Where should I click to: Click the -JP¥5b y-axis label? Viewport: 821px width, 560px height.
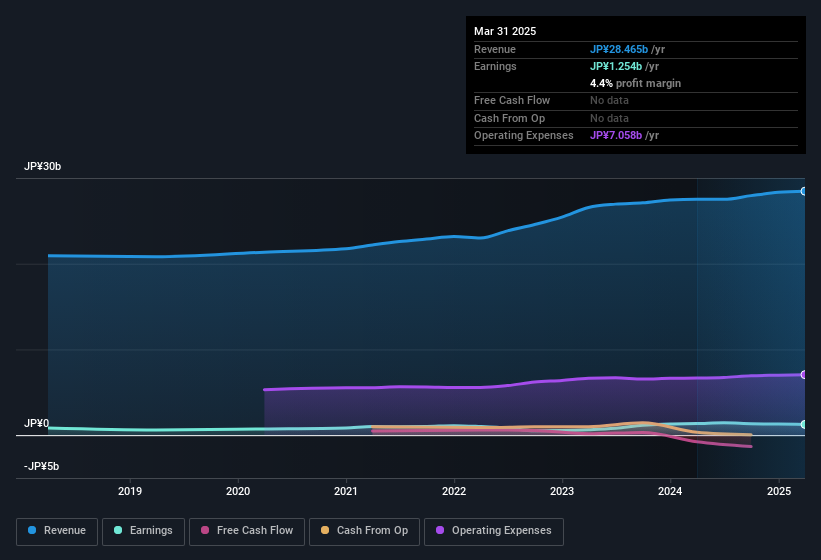(x=41, y=466)
